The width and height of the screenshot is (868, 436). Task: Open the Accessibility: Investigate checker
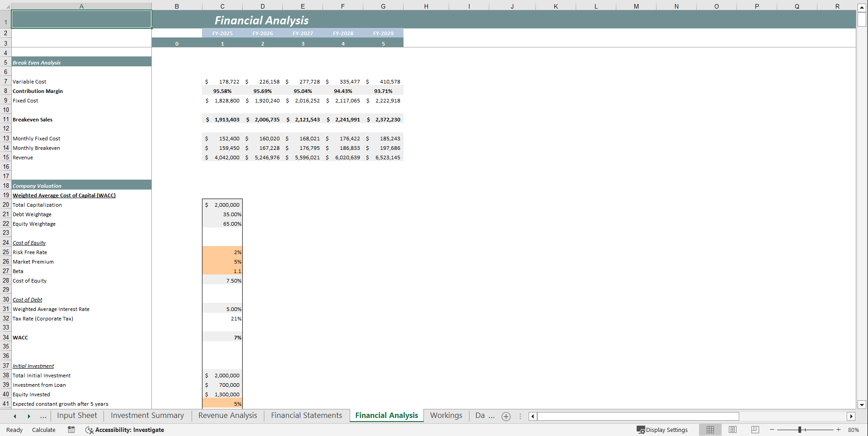tap(125, 430)
